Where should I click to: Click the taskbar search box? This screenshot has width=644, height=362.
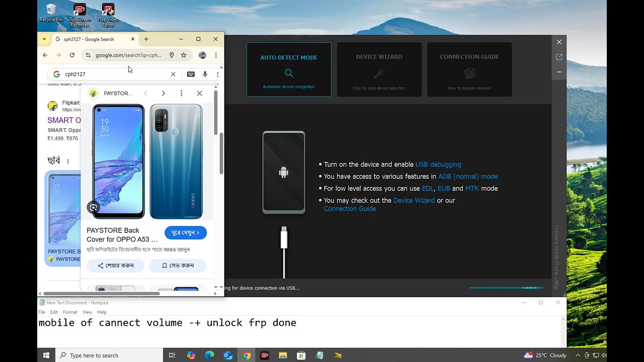(x=109, y=355)
